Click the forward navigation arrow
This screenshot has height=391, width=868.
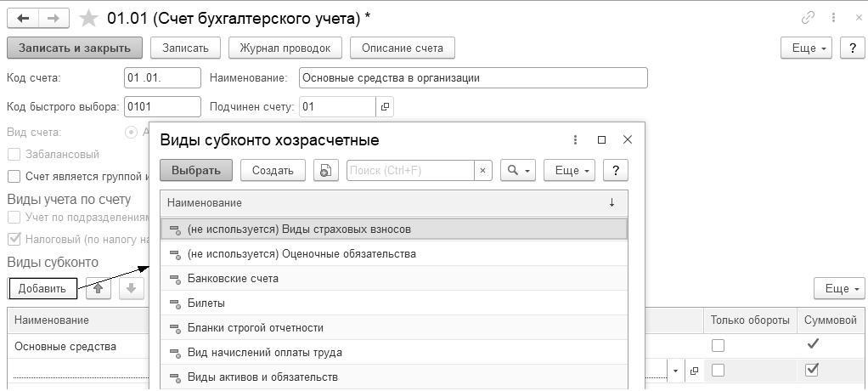coord(53,18)
